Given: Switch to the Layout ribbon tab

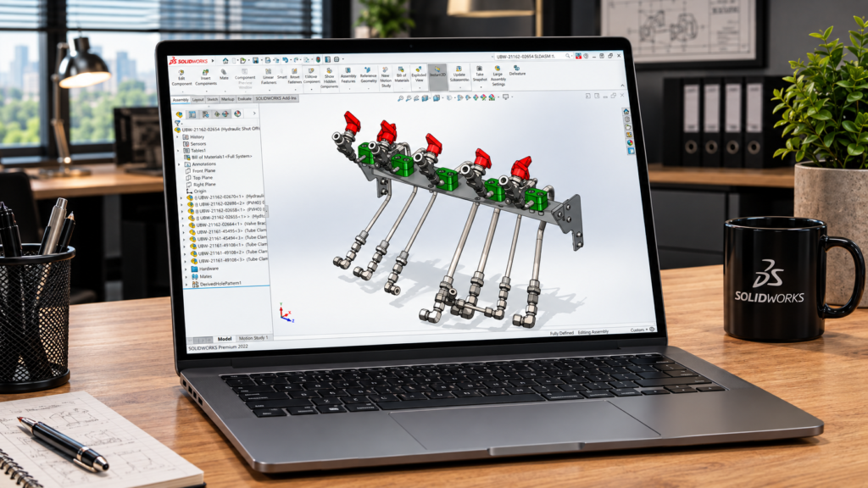Looking at the screenshot, I should pos(198,100).
